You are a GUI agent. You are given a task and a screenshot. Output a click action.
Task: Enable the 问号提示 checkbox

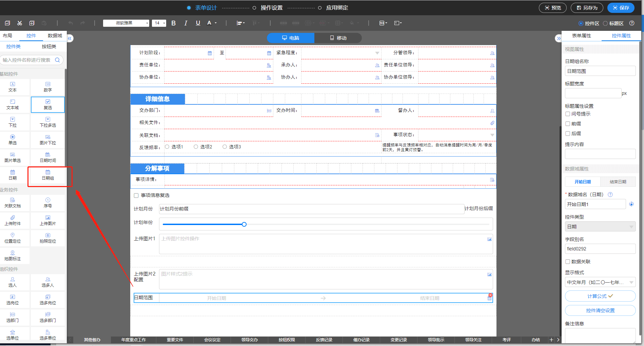tap(568, 114)
